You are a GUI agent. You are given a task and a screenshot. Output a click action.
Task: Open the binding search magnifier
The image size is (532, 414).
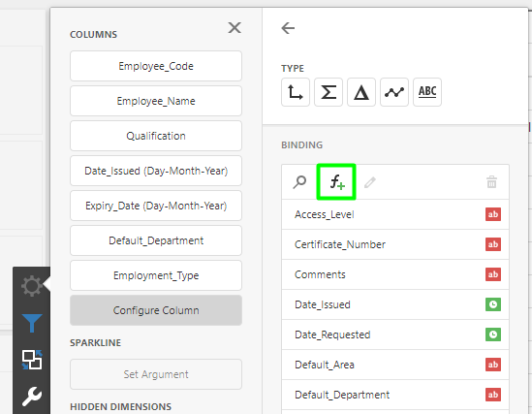299,182
